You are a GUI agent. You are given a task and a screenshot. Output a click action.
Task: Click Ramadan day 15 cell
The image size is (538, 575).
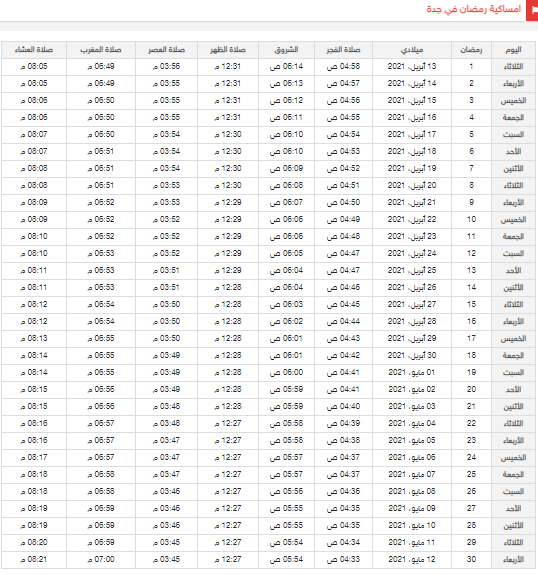(x=471, y=304)
